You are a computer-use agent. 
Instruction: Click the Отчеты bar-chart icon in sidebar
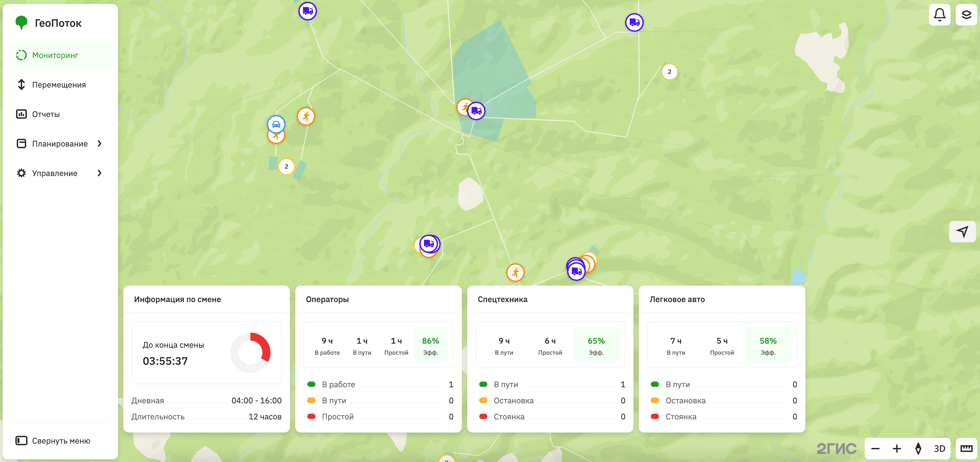(x=21, y=114)
